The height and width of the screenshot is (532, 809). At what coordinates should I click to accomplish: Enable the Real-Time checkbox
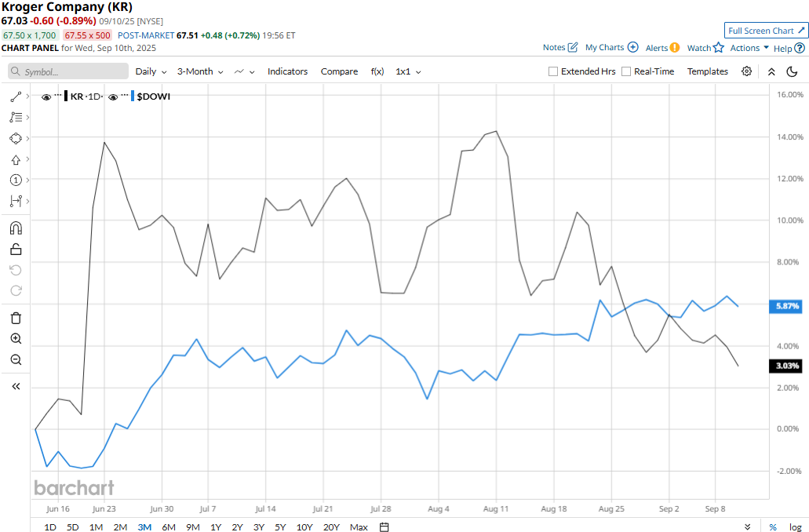626,71
